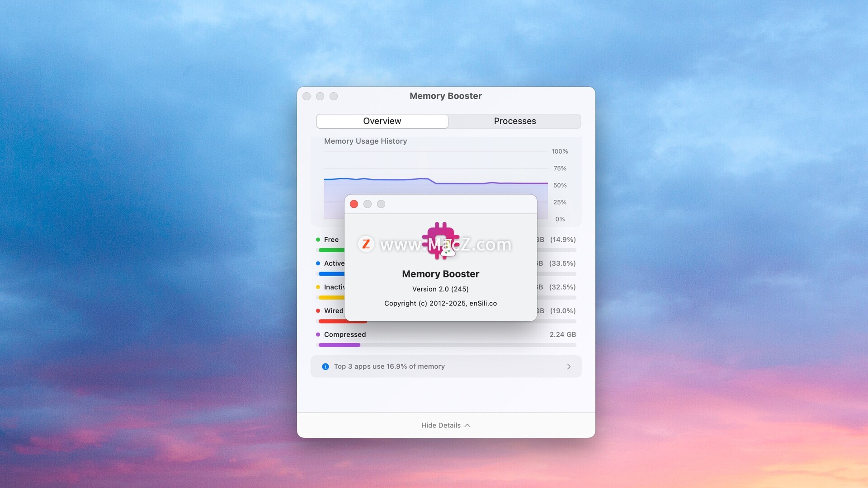The width and height of the screenshot is (868, 488).
Task: Click the yellow Inactive memory dot
Action: click(x=318, y=287)
